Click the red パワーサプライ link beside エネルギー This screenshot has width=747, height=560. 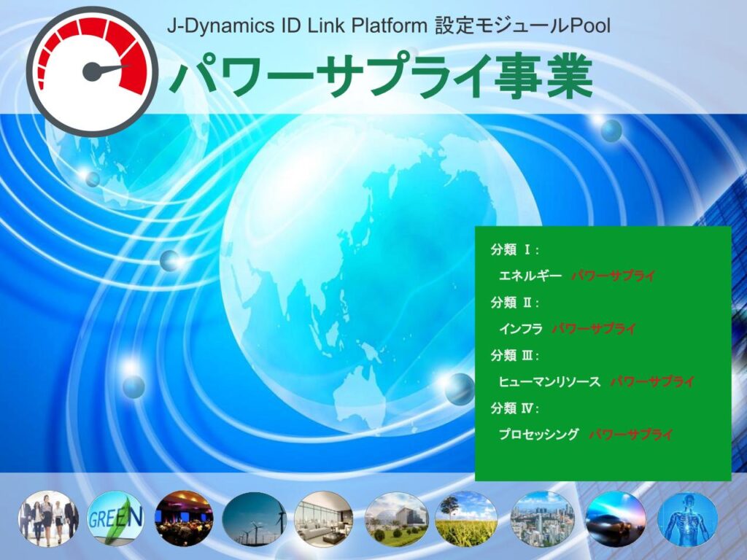click(613, 276)
